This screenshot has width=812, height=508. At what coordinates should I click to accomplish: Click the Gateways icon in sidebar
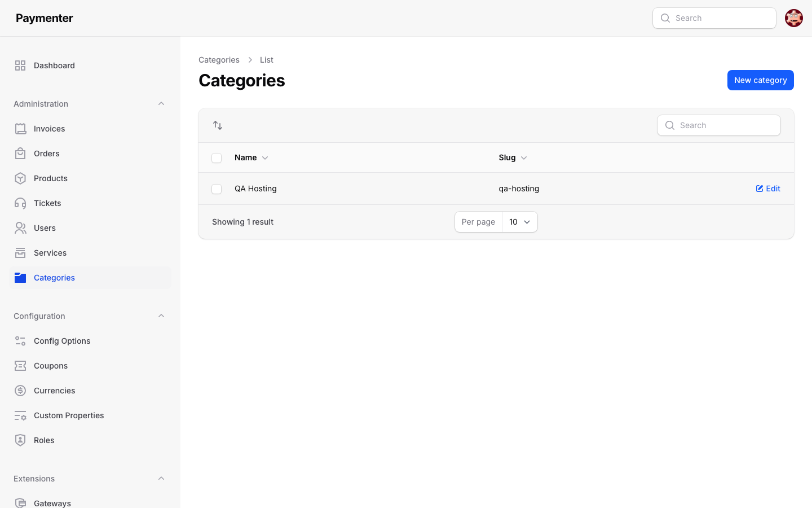[20, 503]
